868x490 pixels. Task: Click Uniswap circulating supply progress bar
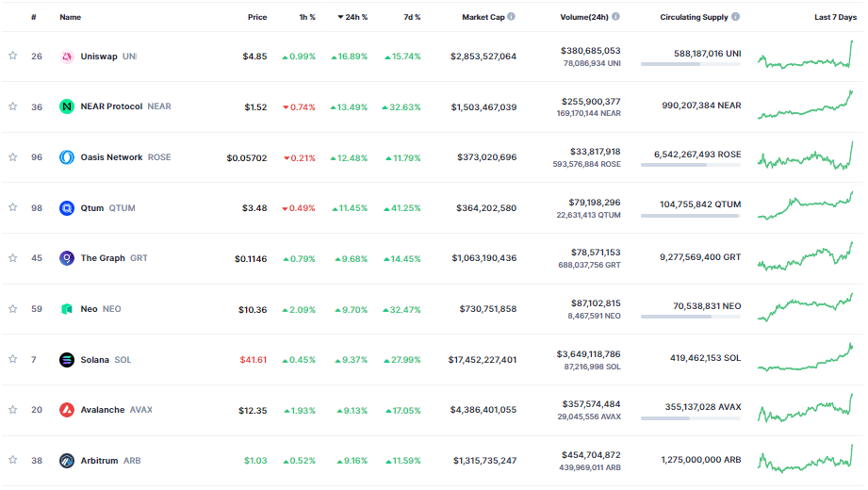(x=691, y=64)
